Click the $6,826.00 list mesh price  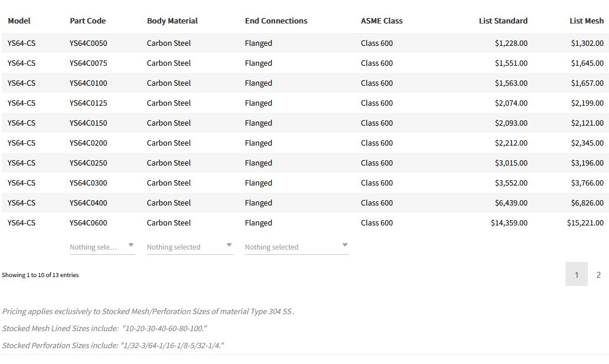click(x=587, y=203)
